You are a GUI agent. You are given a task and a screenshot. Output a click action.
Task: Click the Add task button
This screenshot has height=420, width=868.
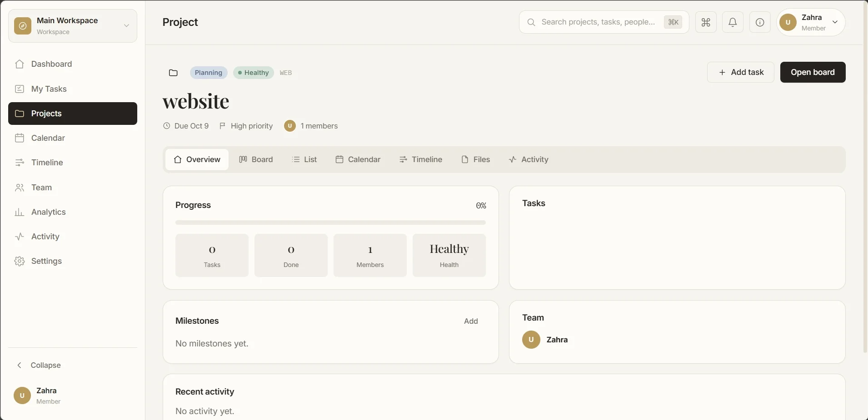(741, 72)
